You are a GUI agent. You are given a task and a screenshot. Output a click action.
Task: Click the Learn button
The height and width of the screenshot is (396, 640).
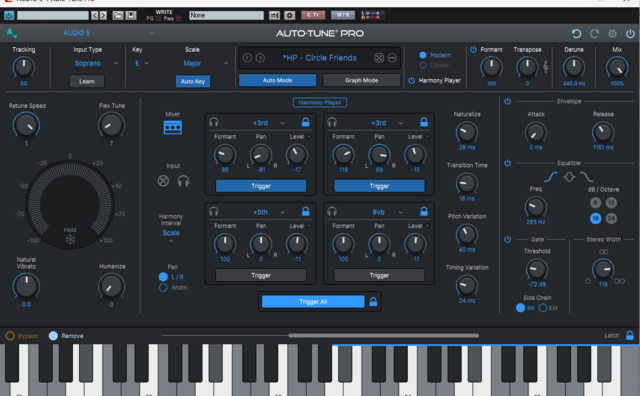[x=87, y=81]
